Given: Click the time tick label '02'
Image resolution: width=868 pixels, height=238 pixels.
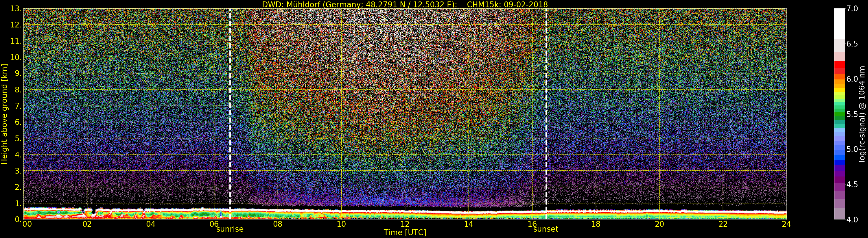Looking at the screenshot, I should 87,224.
